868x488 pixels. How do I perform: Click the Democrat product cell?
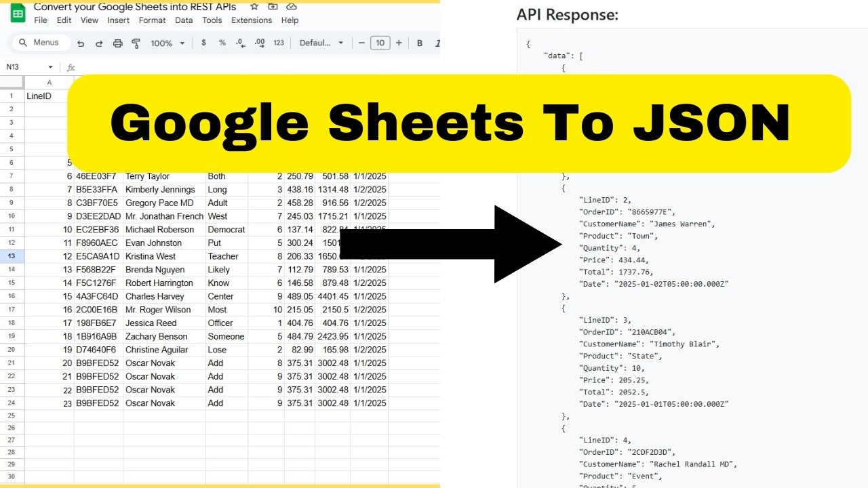[227, 230]
